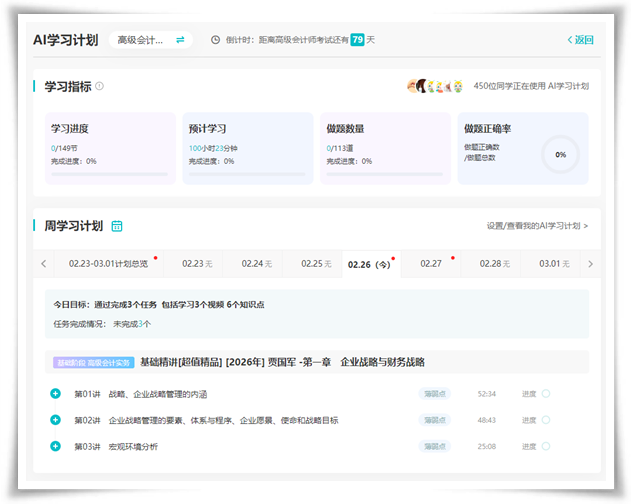
Task: Switch to the 02.27 date tab
Action: (431, 264)
